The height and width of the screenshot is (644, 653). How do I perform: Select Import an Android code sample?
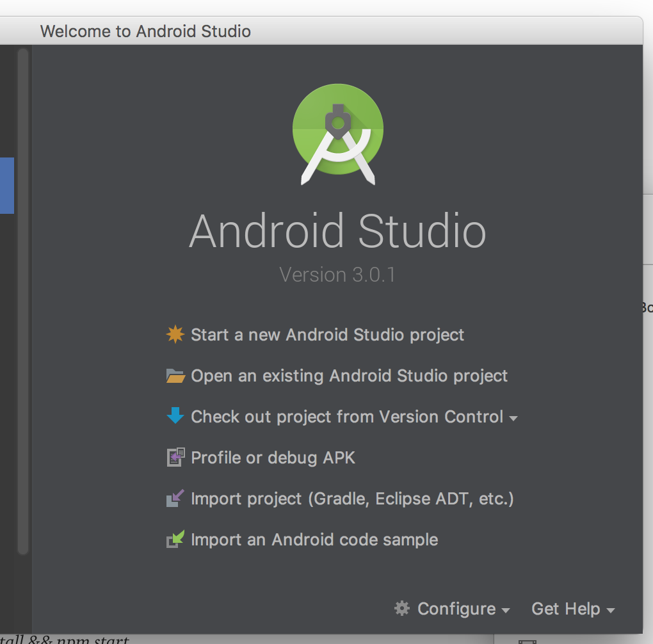tap(314, 539)
